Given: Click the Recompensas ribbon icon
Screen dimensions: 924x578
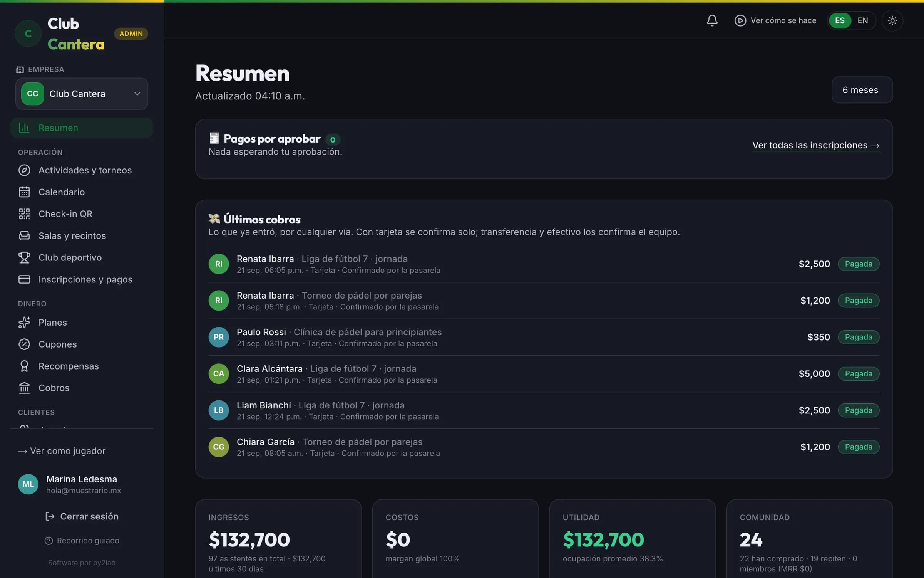Looking at the screenshot, I should click(x=24, y=366).
